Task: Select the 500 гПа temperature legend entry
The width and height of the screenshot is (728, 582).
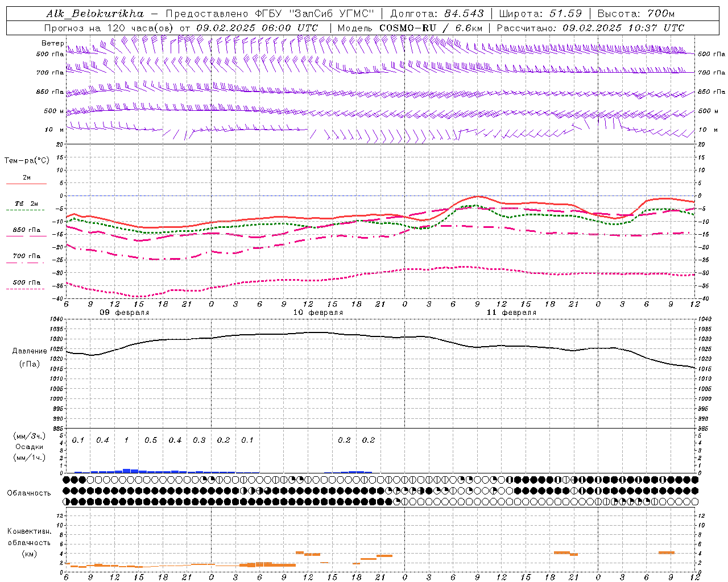Action: click(x=27, y=282)
